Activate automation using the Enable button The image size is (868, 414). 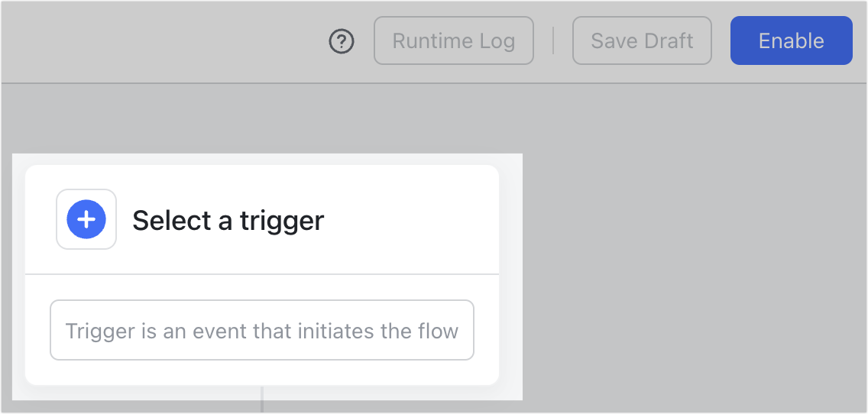792,40
